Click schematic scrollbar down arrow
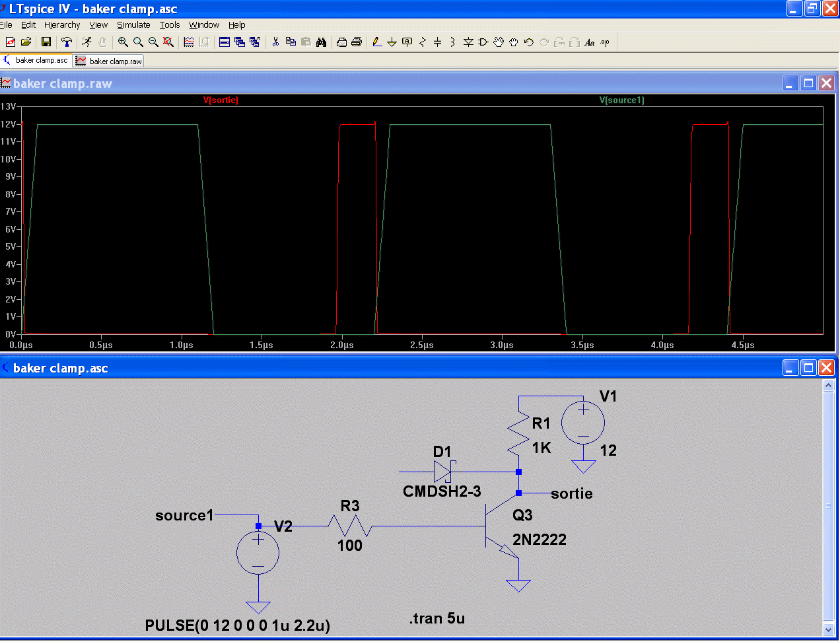This screenshot has width=840, height=642. click(829, 629)
